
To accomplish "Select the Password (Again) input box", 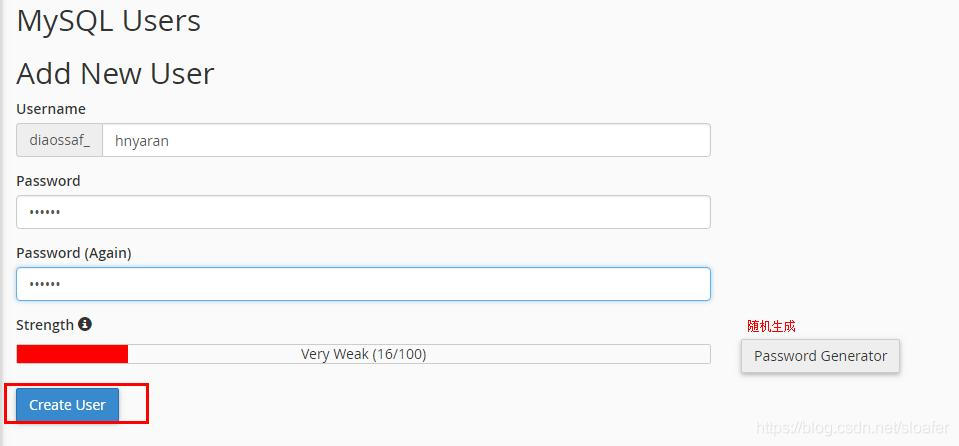I will 363,284.
